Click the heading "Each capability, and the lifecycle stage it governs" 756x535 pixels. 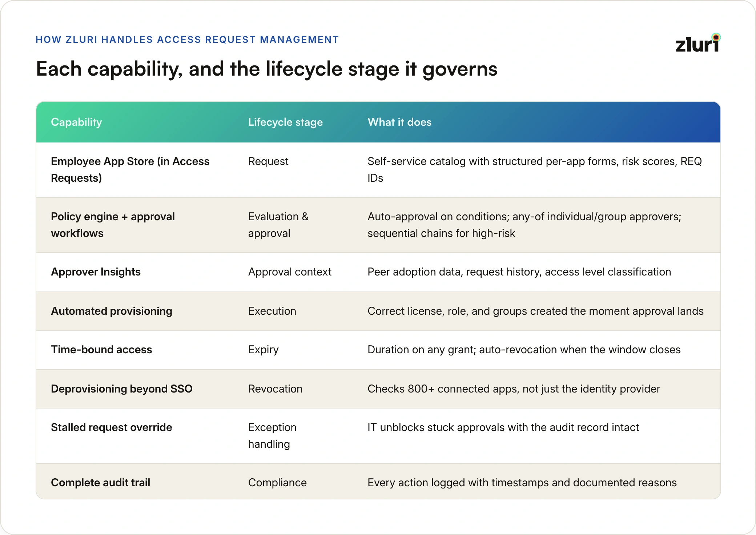[x=266, y=69]
